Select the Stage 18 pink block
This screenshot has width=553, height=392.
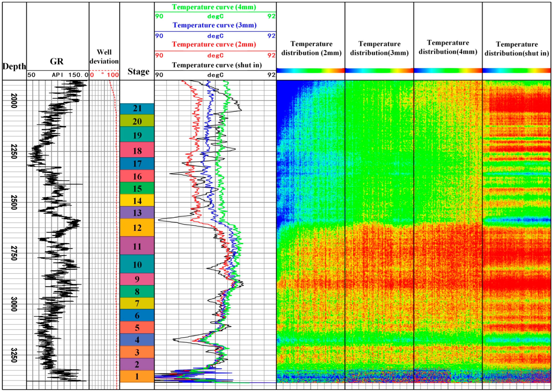pos(137,151)
